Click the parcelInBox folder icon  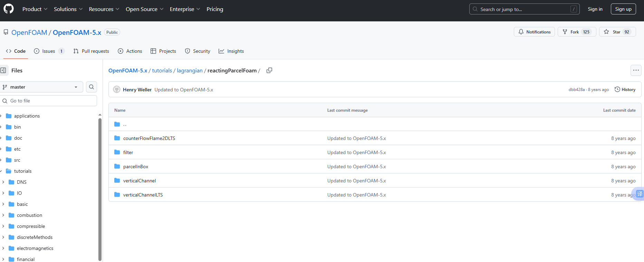coord(117,167)
